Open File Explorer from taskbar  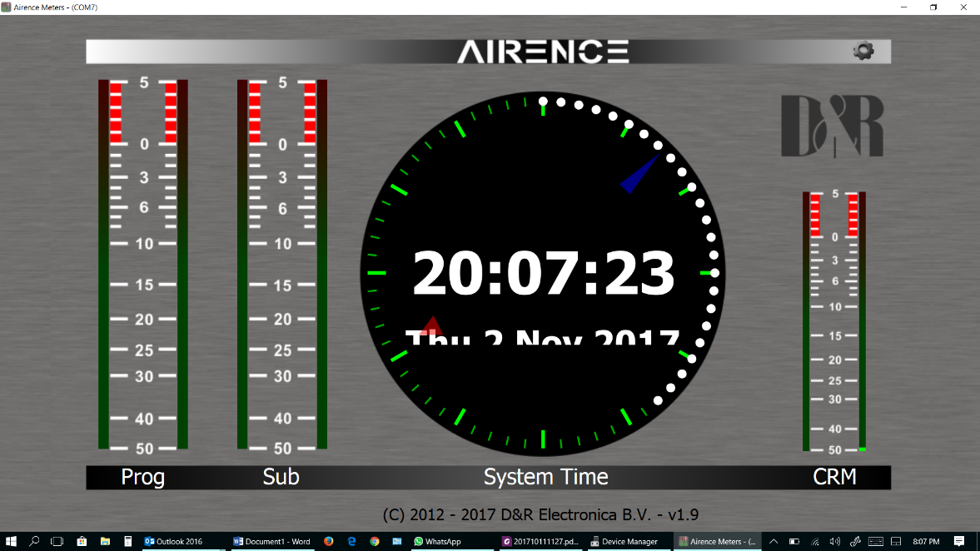click(x=105, y=541)
